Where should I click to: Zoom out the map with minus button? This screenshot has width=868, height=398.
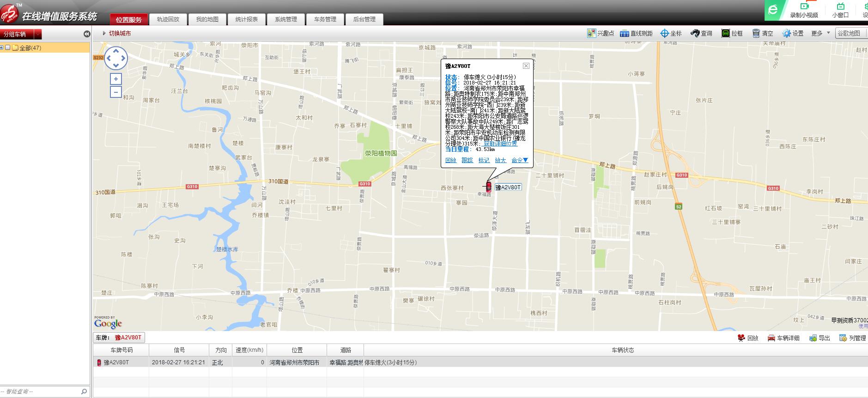(x=115, y=92)
